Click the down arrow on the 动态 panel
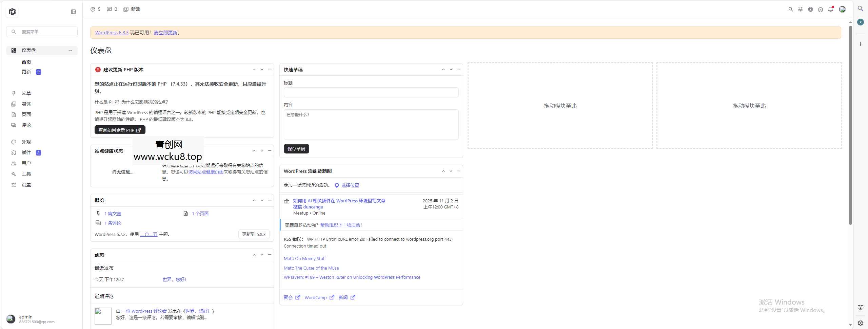The image size is (868, 329). (262, 255)
